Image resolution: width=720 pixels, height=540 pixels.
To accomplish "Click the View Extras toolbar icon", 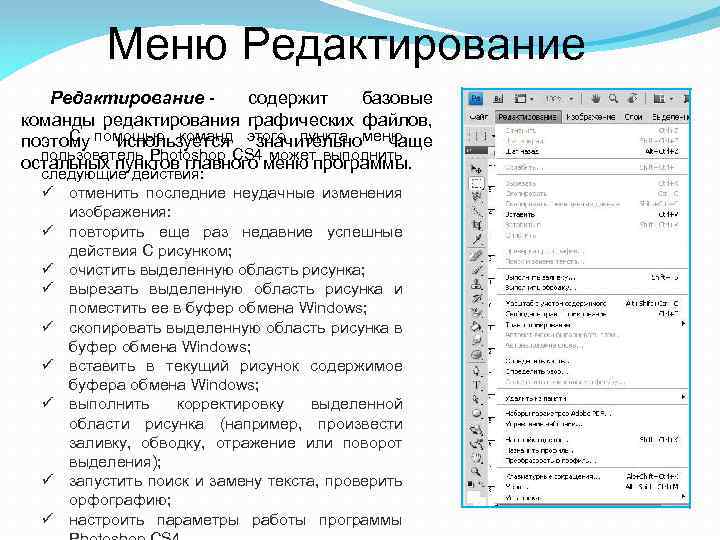I will pos(520,99).
